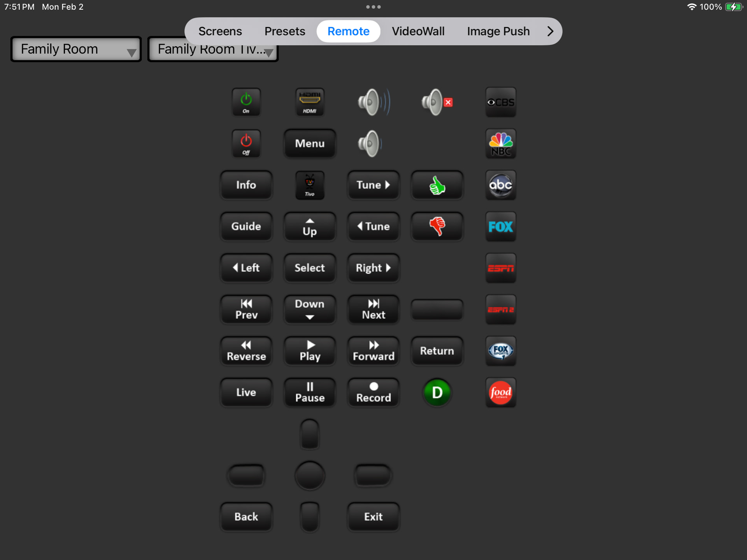Switch to the Presets tab
Image resolution: width=747 pixels, height=560 pixels.
pyautogui.click(x=284, y=31)
